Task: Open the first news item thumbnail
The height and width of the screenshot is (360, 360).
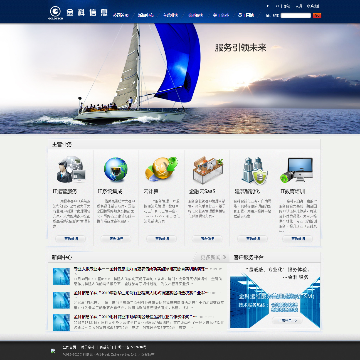Action: [x=61, y=276]
